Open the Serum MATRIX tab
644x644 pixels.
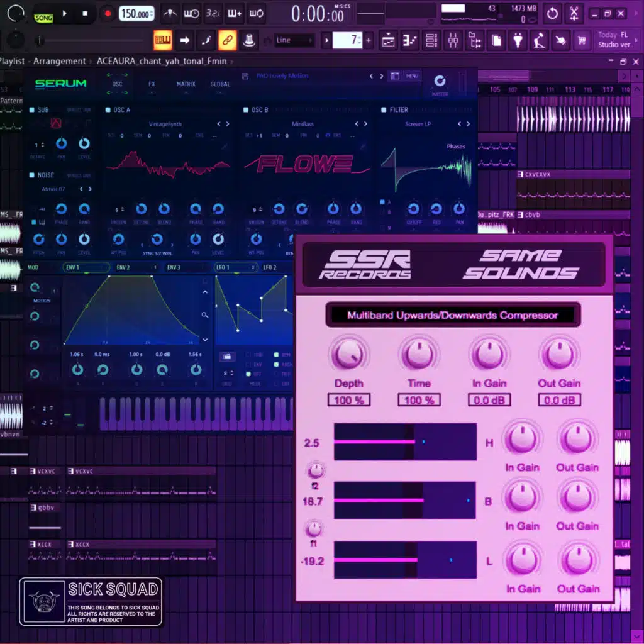tap(186, 84)
